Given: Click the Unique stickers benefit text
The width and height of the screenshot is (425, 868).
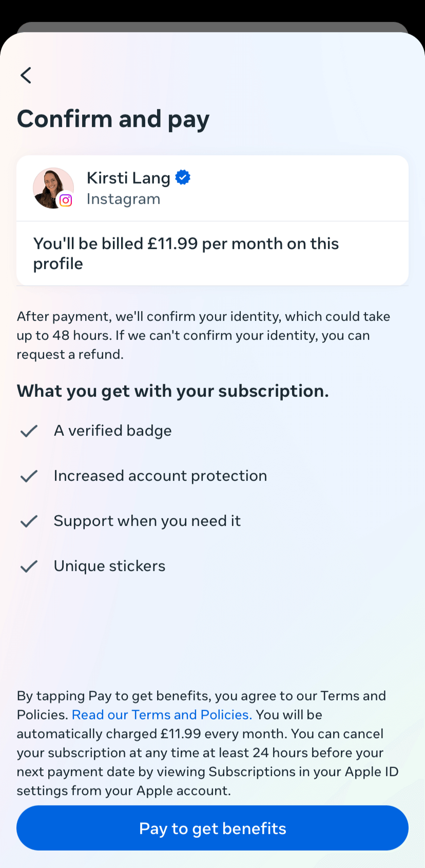Looking at the screenshot, I should 109,566.
